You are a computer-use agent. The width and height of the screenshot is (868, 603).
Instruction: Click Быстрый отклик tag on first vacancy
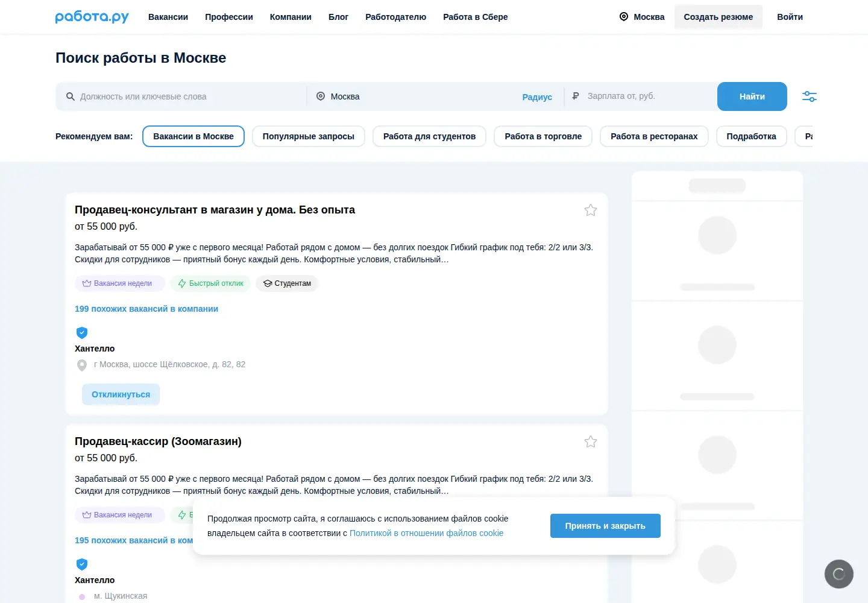click(211, 283)
